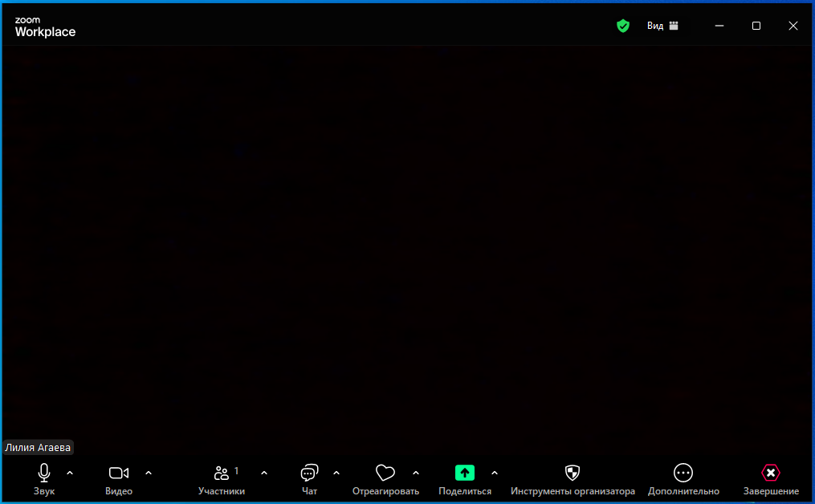
Task: Mute the microphone with the Звук button
Action: (x=44, y=479)
